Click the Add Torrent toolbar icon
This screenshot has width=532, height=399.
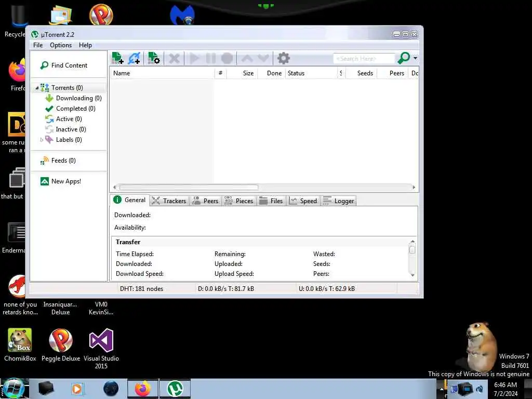point(117,58)
